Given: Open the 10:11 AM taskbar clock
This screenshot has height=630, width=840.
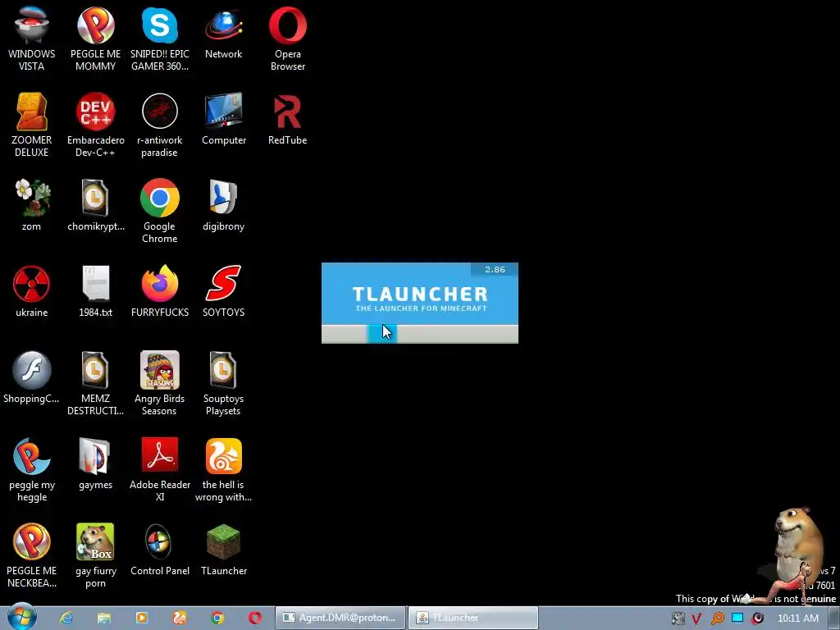Looking at the screenshot, I should tap(798, 619).
